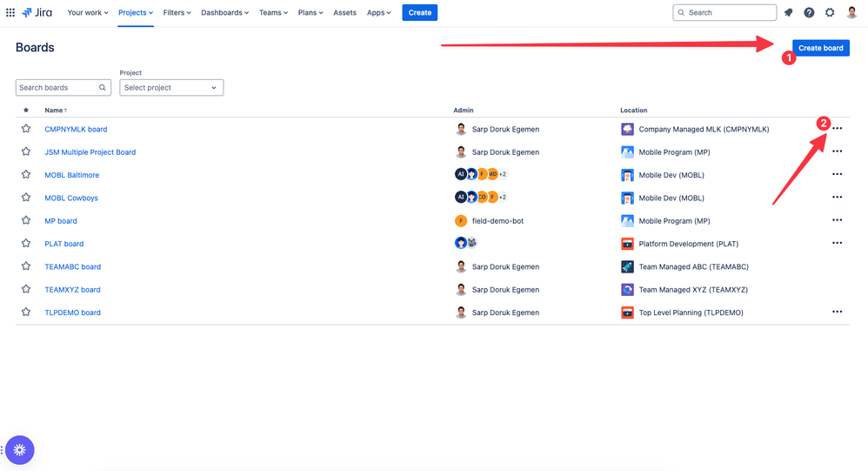Open the notifications bell icon
This screenshot has width=868, height=471.
[788, 12]
